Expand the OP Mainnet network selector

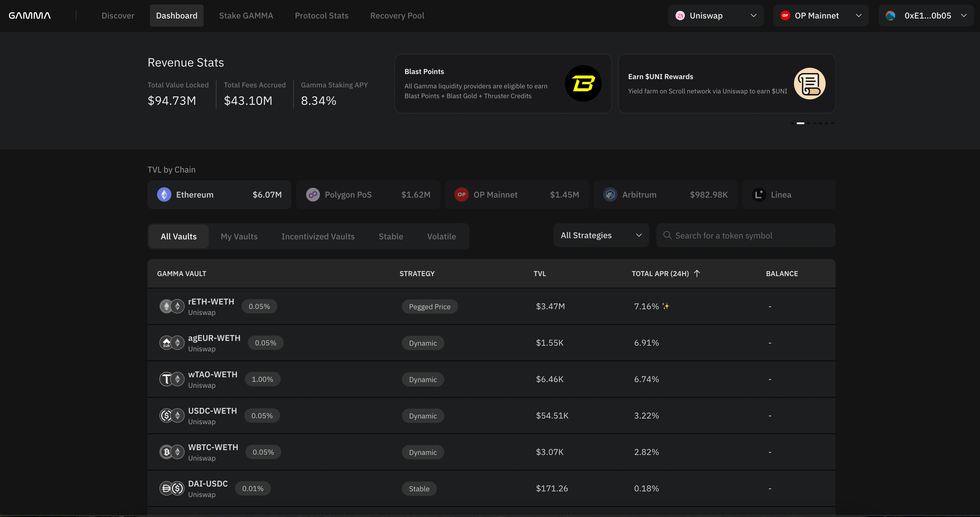[x=821, y=16]
